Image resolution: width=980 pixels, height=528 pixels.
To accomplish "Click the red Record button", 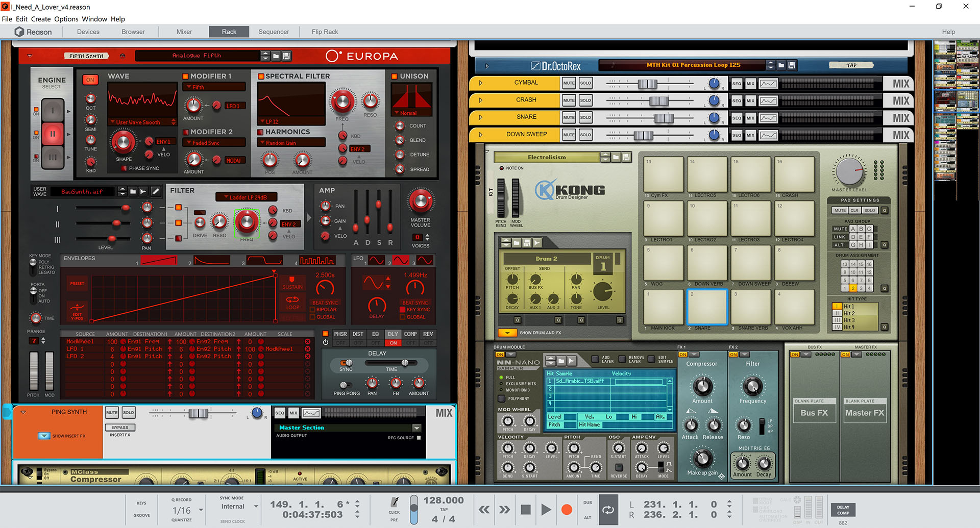I will (x=567, y=509).
